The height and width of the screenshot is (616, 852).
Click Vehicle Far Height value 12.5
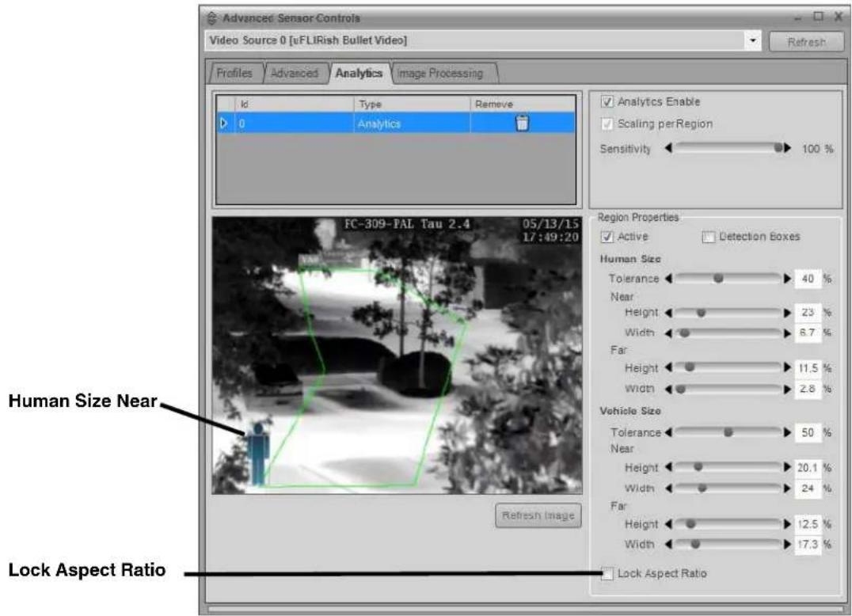808,524
